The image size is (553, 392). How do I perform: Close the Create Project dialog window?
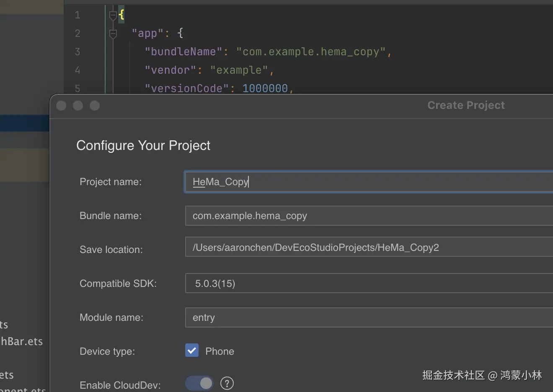(x=61, y=106)
